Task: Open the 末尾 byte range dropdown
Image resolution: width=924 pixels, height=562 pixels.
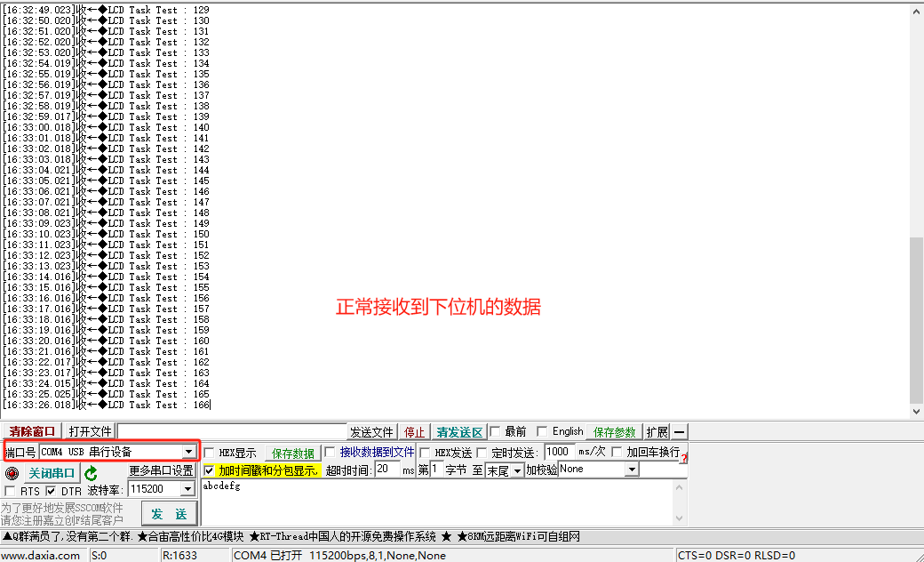Action: [517, 470]
